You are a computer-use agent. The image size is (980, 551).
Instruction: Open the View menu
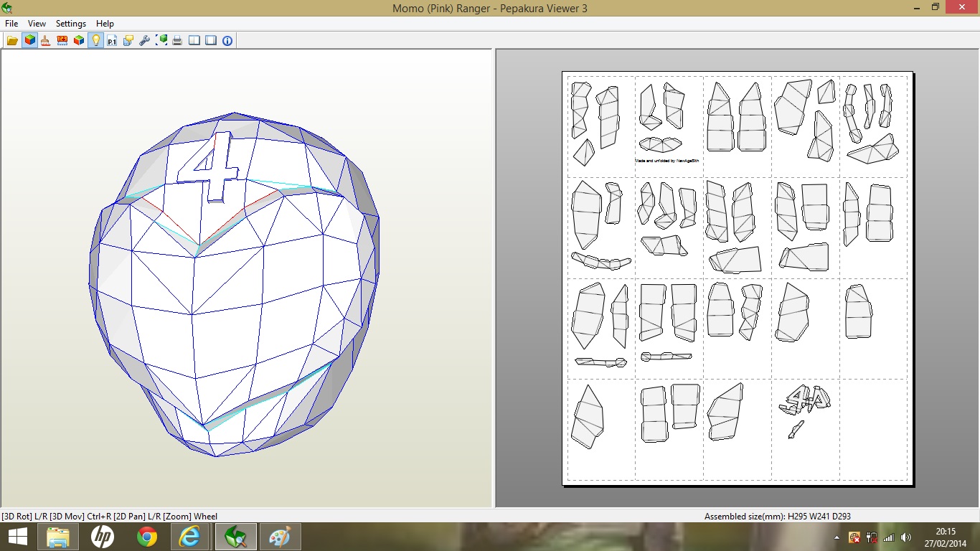(x=37, y=24)
